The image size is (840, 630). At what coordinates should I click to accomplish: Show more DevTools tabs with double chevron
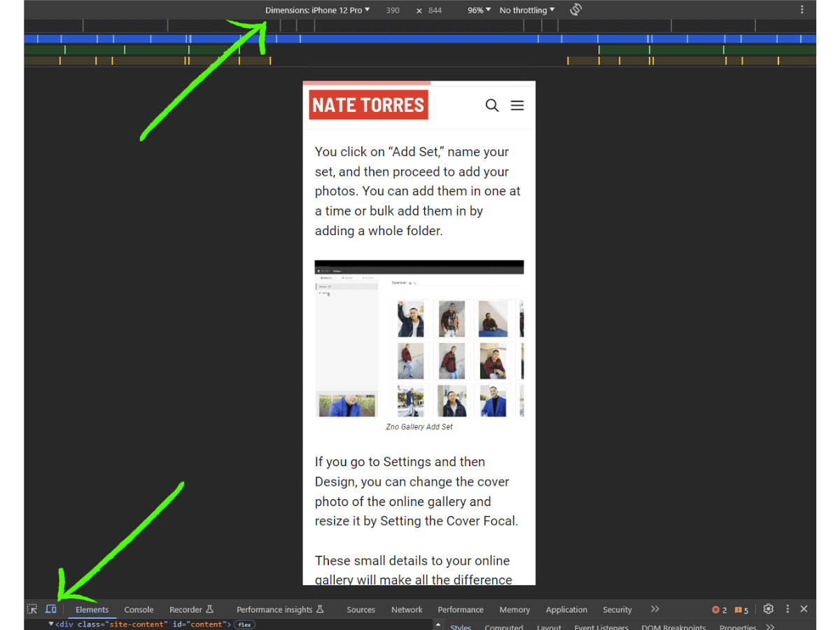tap(655, 609)
